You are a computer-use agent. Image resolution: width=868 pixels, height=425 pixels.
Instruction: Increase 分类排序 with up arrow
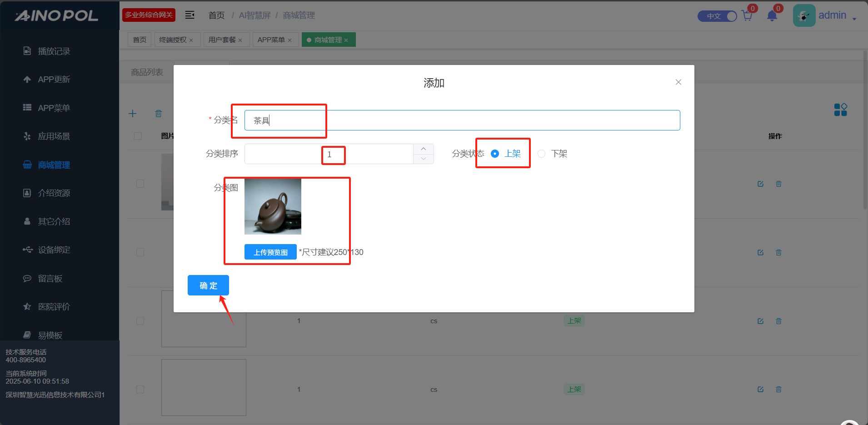[424, 149]
